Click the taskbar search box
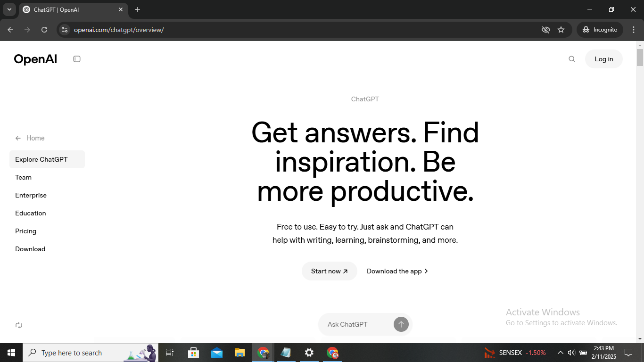This screenshot has height=362, width=644. coord(91,353)
